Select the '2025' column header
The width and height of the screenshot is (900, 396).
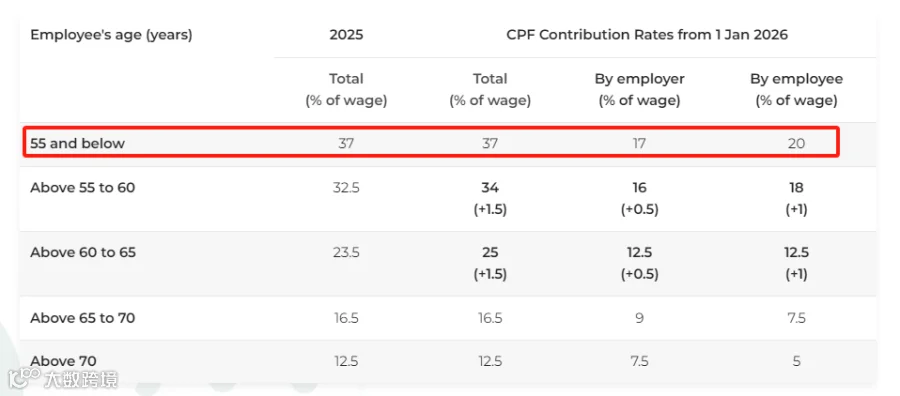point(346,35)
